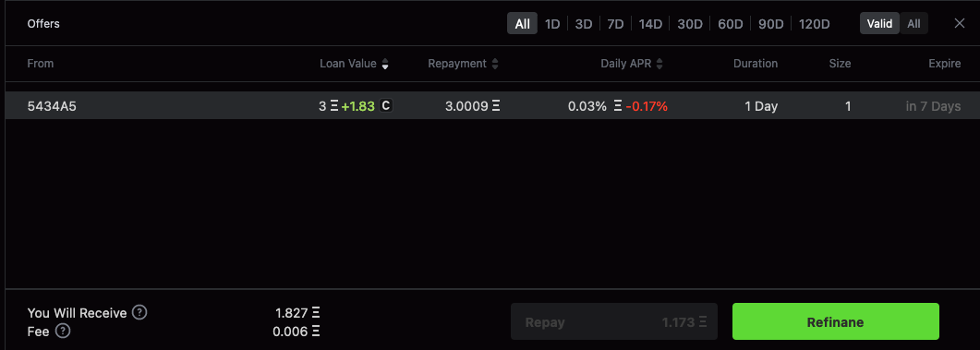Sort offers by Loan Value arrows
This screenshot has width=980, height=350.
point(385,64)
